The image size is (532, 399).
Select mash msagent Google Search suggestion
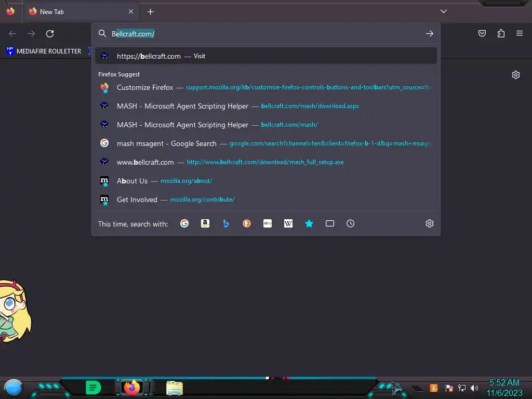266,143
